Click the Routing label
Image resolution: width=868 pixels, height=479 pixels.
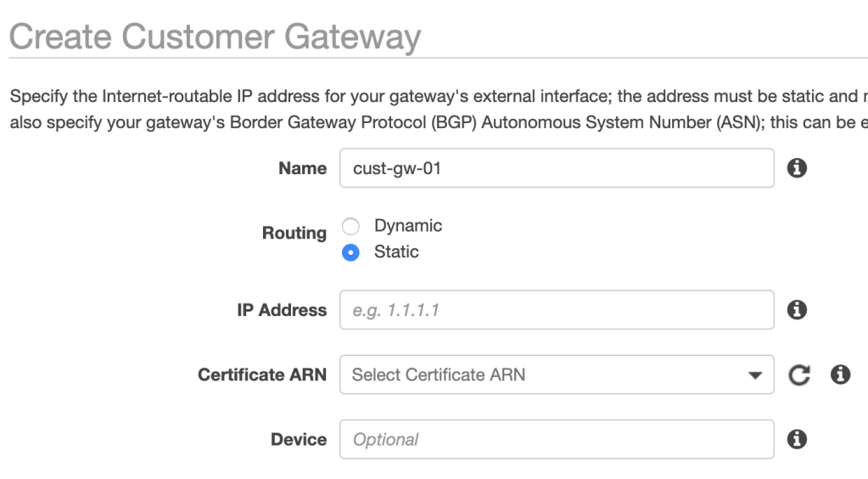pyautogui.click(x=294, y=233)
